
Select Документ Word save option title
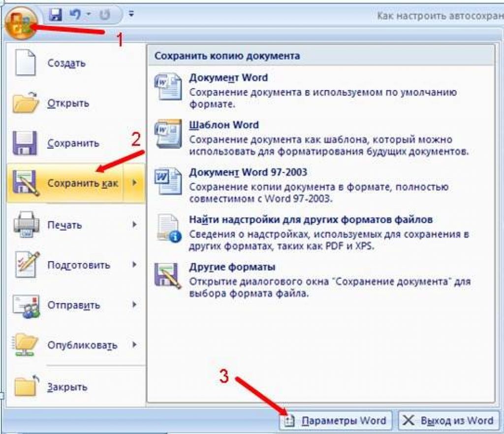pos(228,77)
